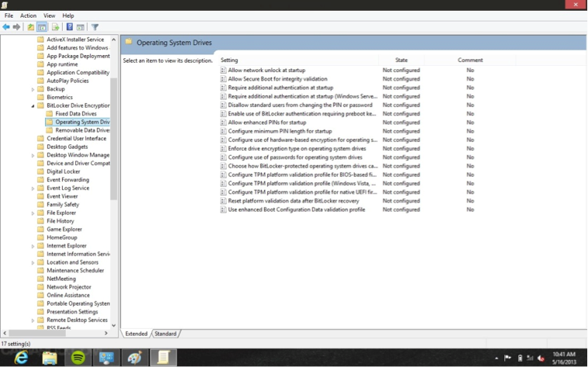Click the tree scrollbar up arrow
Image resolution: width=588 pixels, height=367 pixels.
[113, 40]
